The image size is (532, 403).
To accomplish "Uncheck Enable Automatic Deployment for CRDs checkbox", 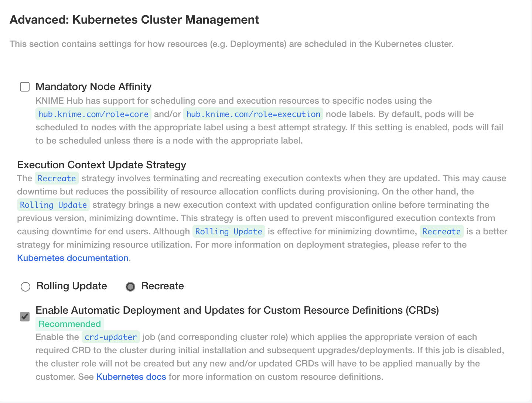I will pyautogui.click(x=25, y=317).
